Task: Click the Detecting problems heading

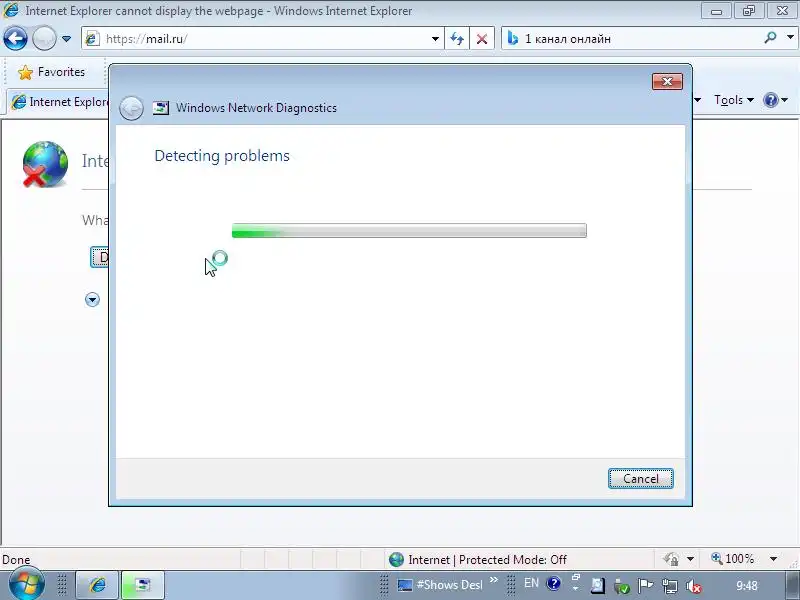Action: 222,156
